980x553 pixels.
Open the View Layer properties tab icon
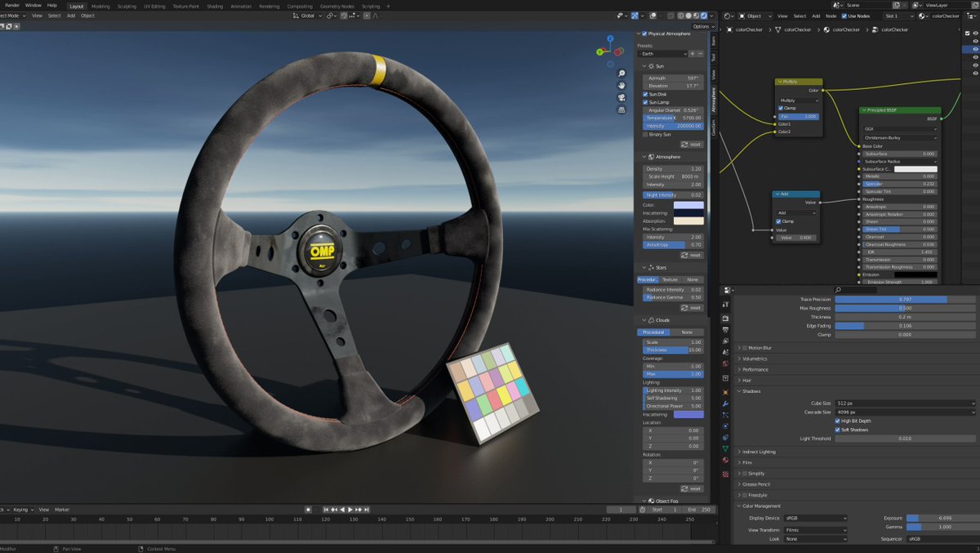click(x=725, y=341)
